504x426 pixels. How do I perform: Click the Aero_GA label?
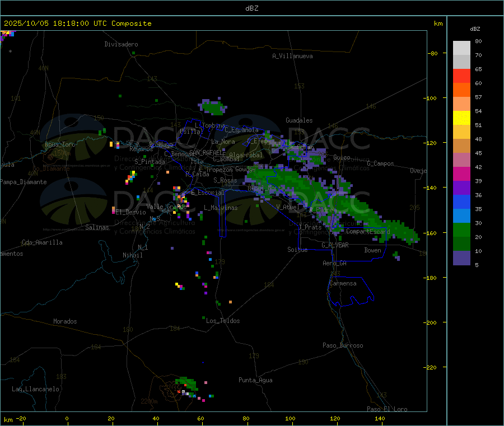335,263
